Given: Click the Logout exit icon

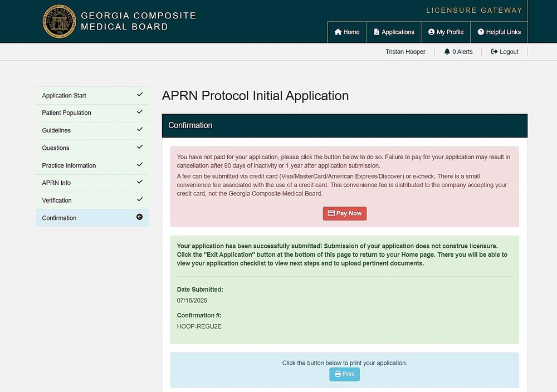Looking at the screenshot, I should (494, 52).
